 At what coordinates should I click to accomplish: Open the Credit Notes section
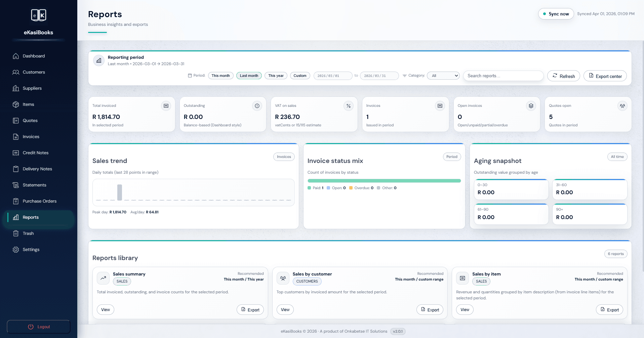(x=35, y=153)
